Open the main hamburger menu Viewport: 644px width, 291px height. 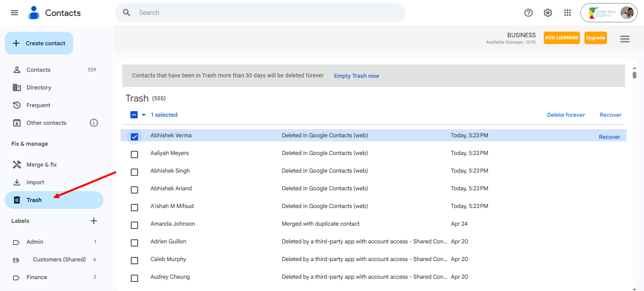[x=14, y=13]
